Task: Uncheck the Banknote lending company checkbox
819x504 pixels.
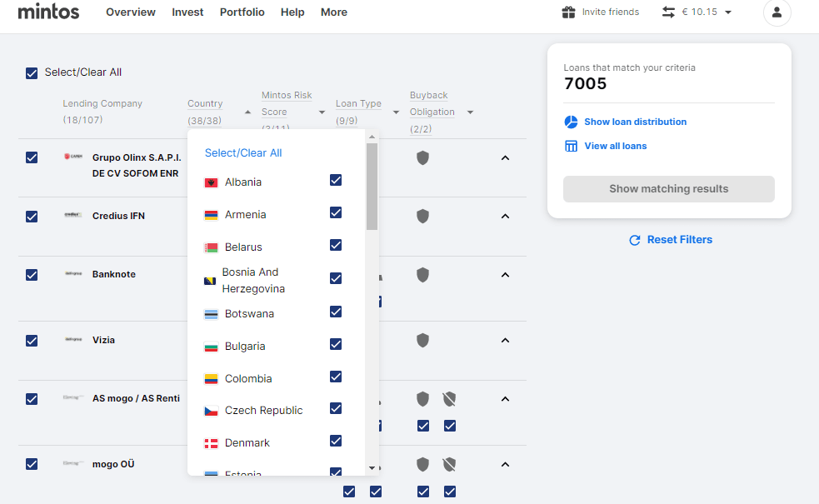Action: [32, 275]
